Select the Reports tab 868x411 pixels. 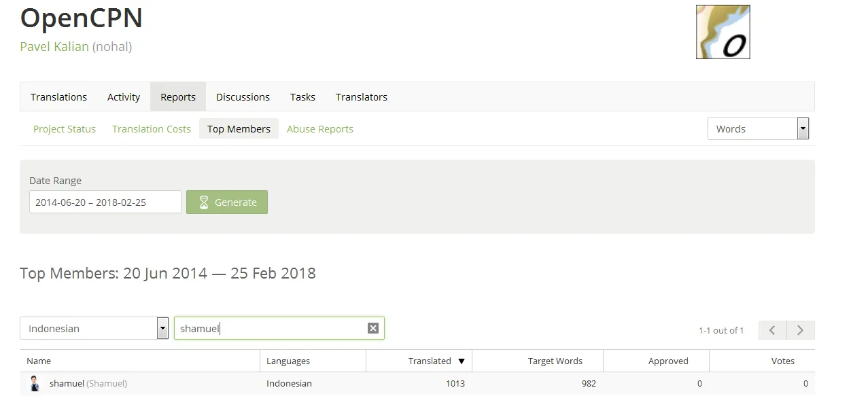178,97
